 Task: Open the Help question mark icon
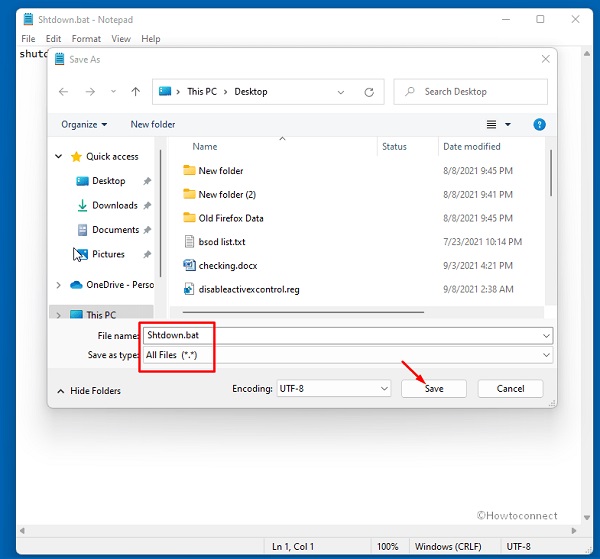coord(539,124)
